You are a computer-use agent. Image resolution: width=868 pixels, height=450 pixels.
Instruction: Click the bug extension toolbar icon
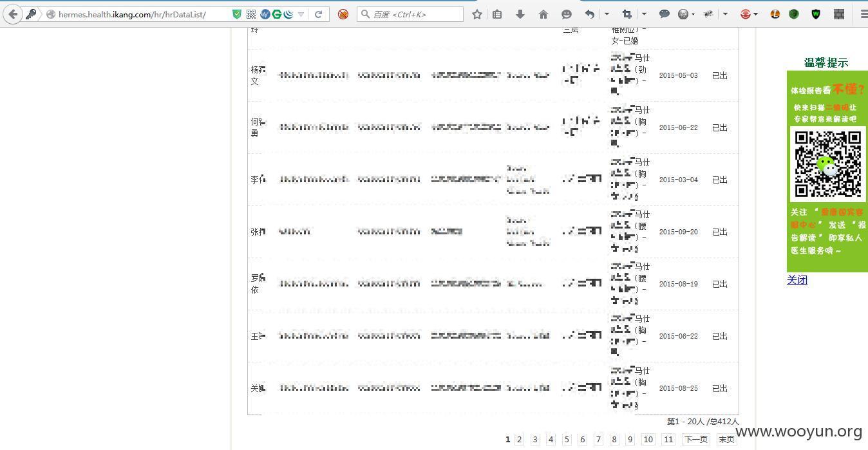tap(708, 14)
